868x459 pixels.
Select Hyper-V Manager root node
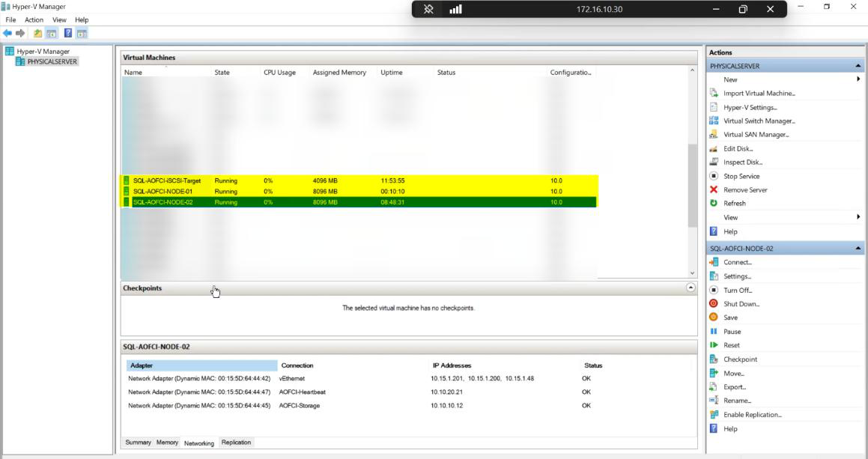(x=43, y=52)
